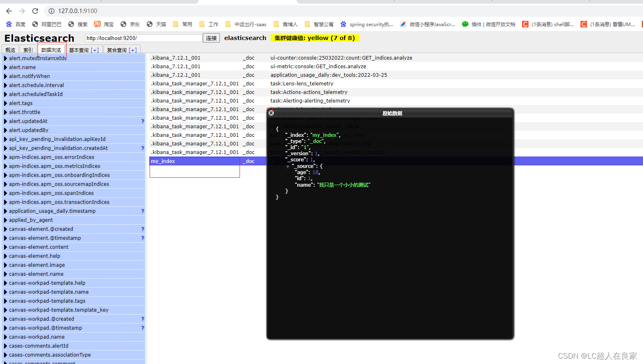Select the row ui-metric:console:GET_indices.analyze

[396, 67]
